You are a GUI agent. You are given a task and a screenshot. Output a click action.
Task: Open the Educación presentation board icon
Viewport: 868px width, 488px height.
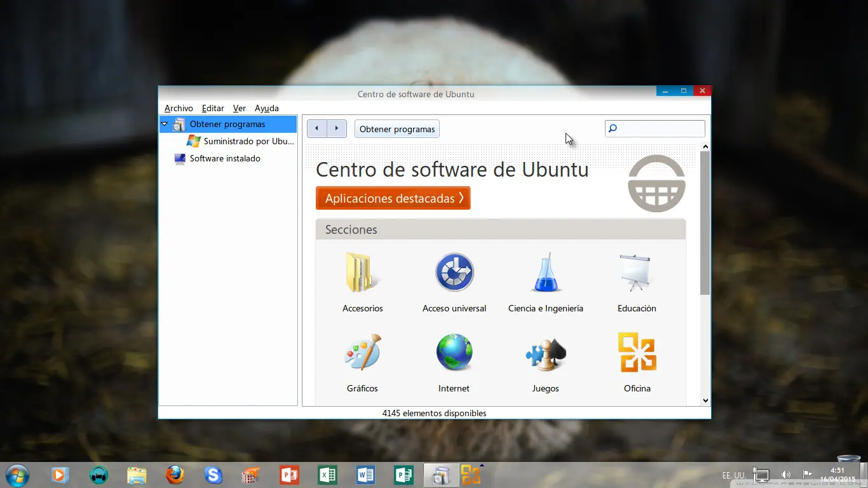pos(637,272)
